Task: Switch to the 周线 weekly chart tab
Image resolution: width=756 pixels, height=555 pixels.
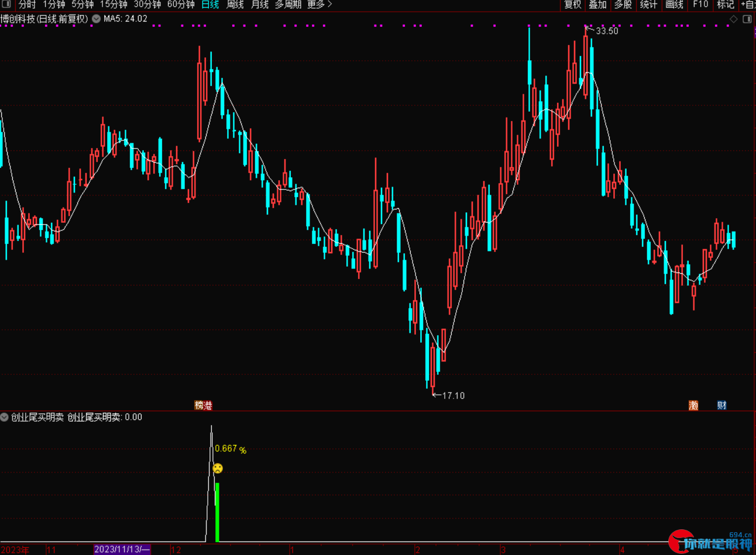Action: (x=235, y=5)
